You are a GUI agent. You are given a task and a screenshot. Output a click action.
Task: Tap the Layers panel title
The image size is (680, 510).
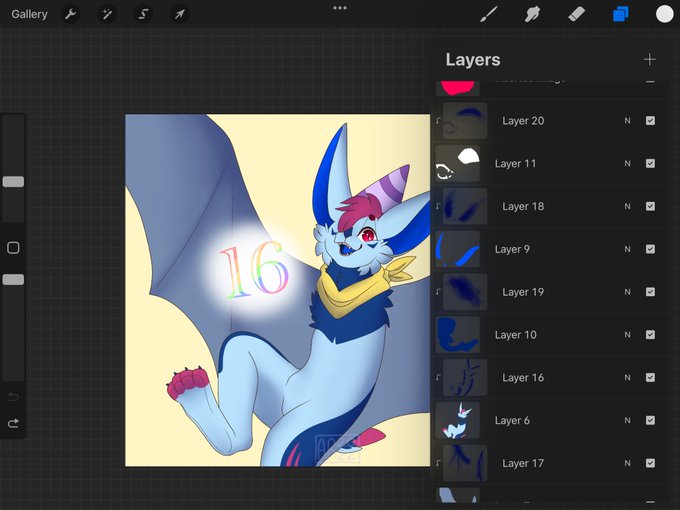point(473,60)
